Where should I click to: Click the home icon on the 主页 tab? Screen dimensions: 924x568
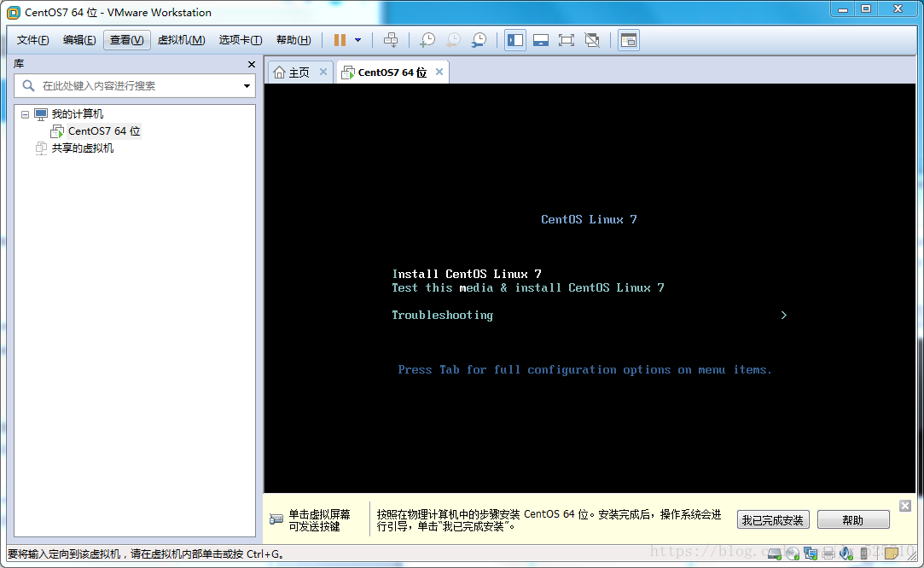click(x=279, y=72)
